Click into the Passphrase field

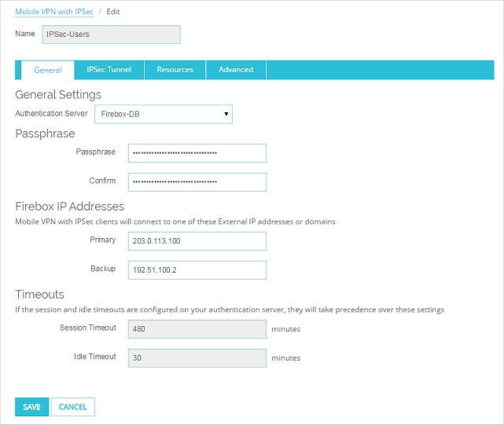point(197,152)
